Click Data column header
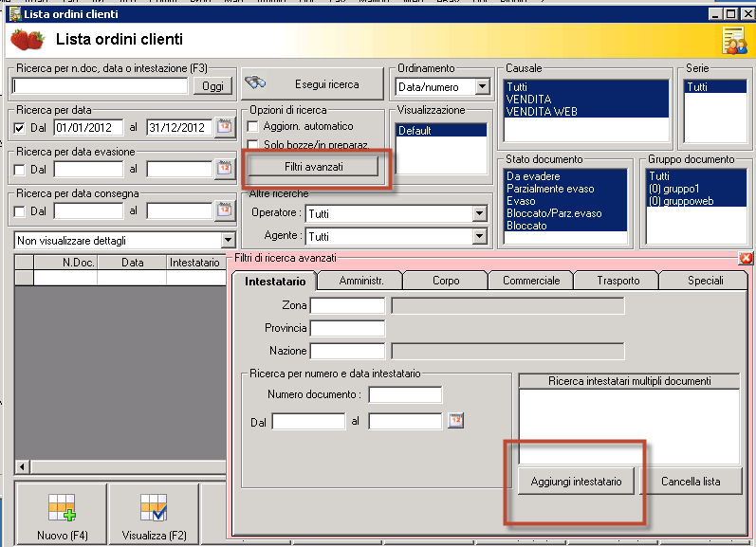756x547 pixels. point(132,263)
